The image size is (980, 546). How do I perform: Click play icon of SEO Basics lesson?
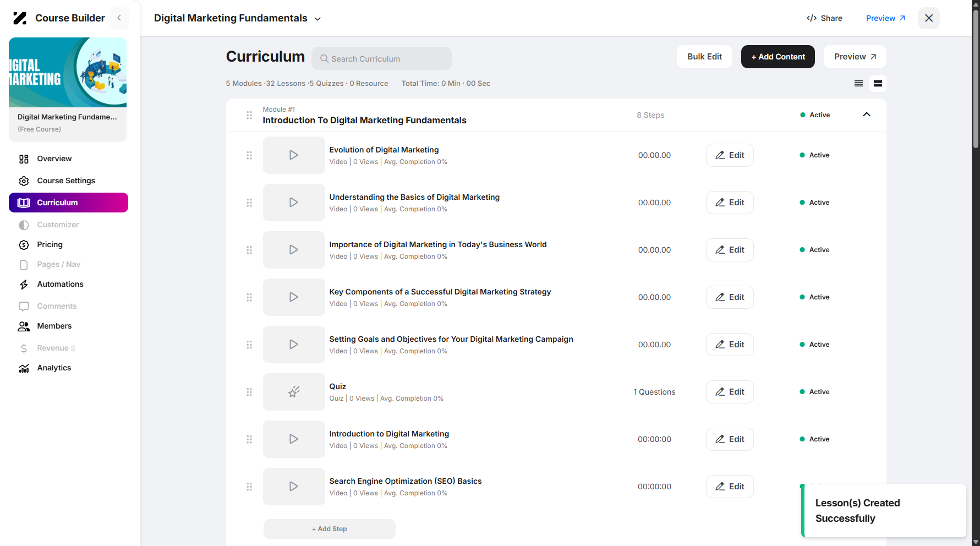294,487
